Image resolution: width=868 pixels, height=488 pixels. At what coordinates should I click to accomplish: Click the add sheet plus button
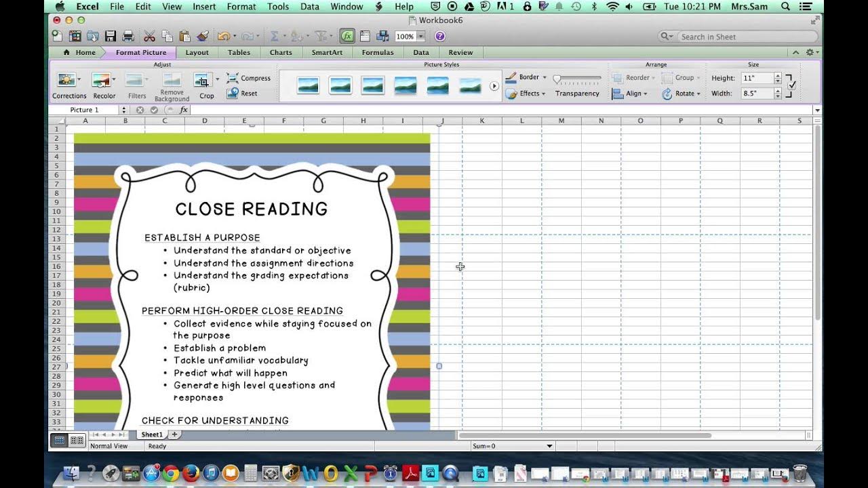174,434
